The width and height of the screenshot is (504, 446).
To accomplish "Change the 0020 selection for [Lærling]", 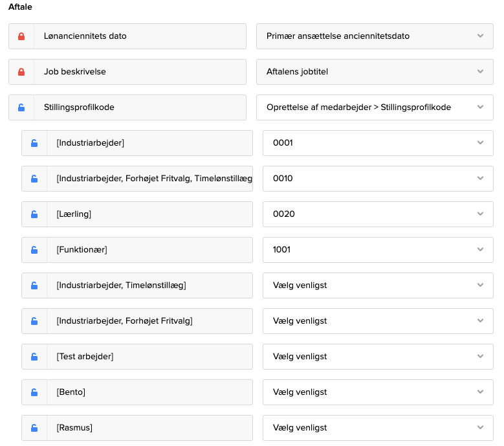I will (x=378, y=214).
